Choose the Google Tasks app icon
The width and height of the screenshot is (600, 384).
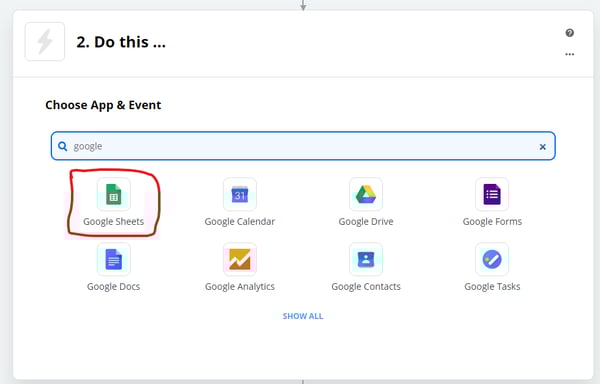pos(492,259)
